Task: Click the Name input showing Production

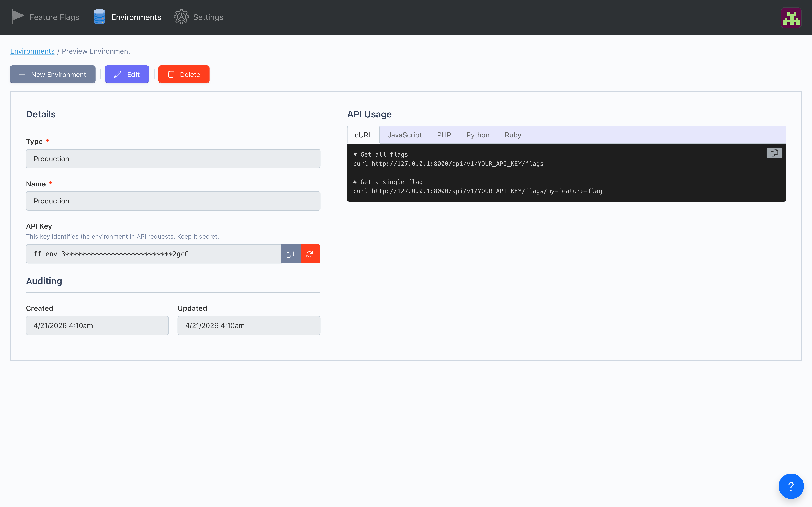Action: pyautogui.click(x=173, y=201)
